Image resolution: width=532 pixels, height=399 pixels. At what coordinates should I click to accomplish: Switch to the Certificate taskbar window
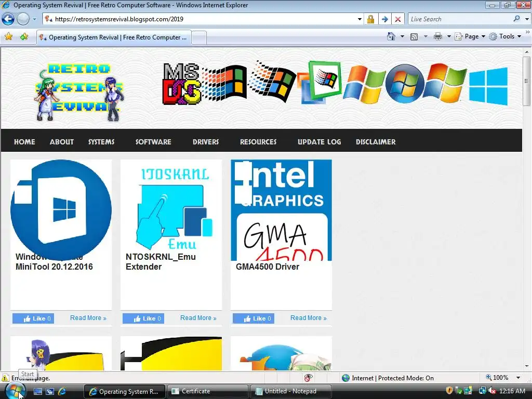coord(208,391)
